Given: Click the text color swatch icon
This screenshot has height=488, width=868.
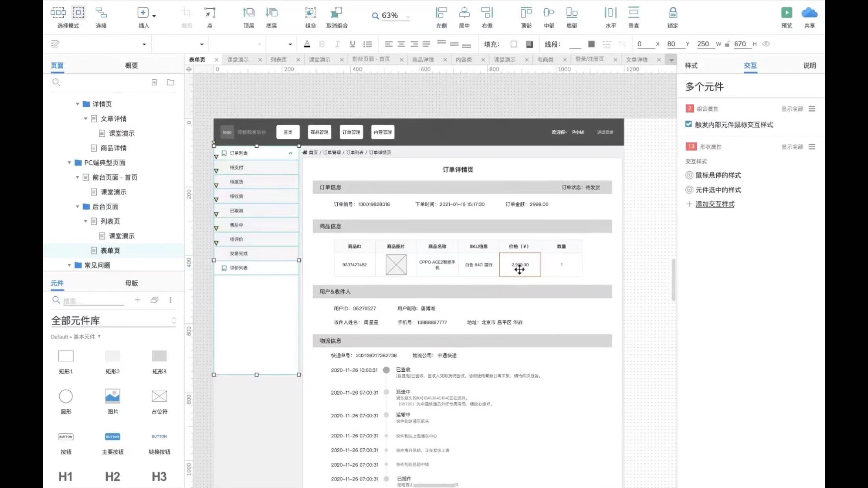Looking at the screenshot, I should click(307, 44).
